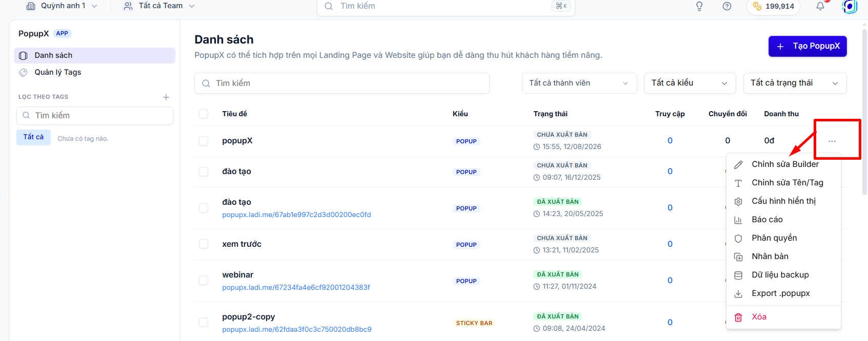Open link popupx.ladi.me/67234fa4e6cf92001204383f
The height and width of the screenshot is (341, 868).
point(296,288)
